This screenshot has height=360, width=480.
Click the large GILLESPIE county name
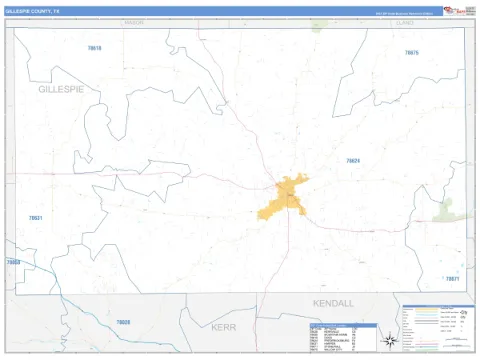pos(61,89)
